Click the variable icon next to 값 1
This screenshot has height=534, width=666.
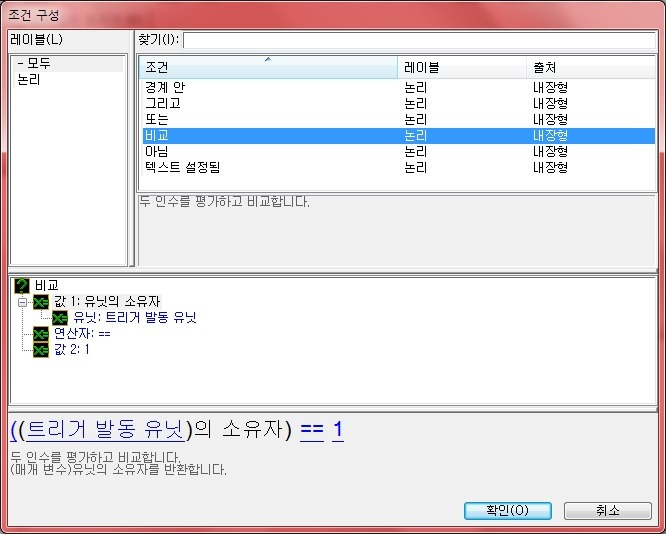[x=41, y=302]
